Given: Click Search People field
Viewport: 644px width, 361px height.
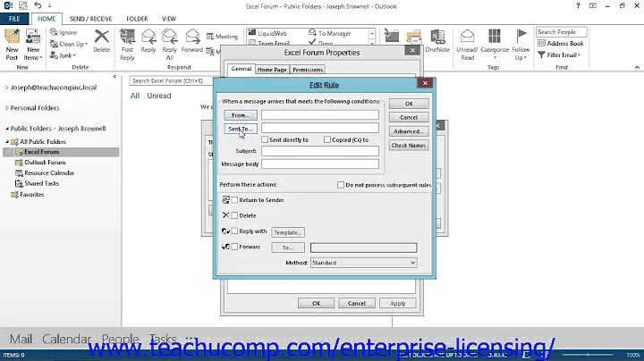Looking at the screenshot, I should click(561, 32).
